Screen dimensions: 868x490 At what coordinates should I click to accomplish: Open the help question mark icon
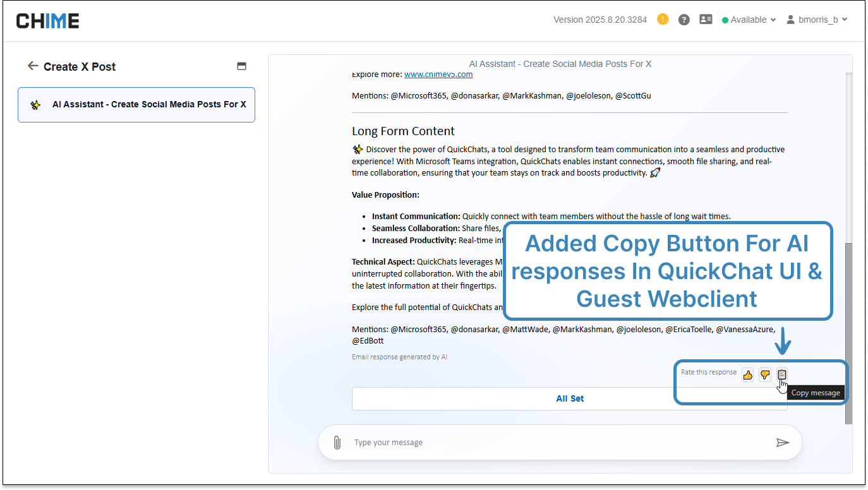(684, 20)
